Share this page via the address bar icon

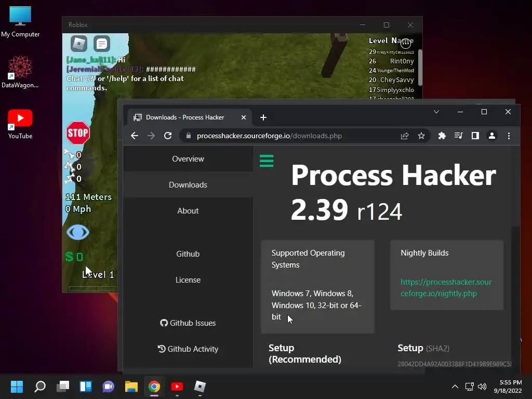[404, 136]
